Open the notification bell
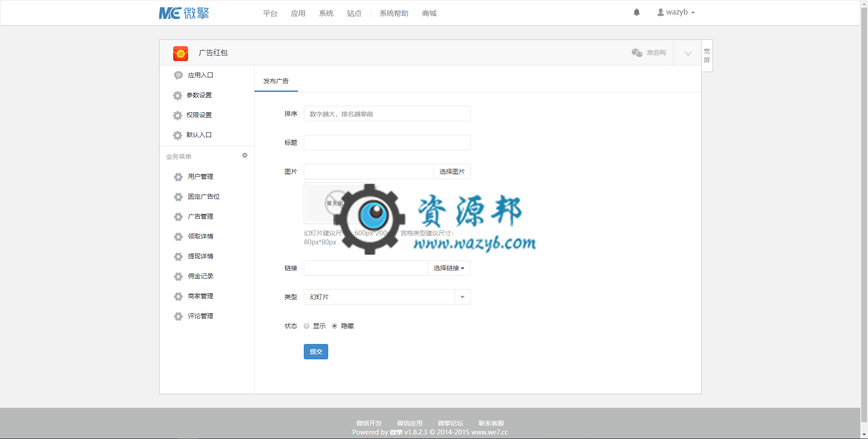Screen dimensions: 868x439 click(x=637, y=12)
